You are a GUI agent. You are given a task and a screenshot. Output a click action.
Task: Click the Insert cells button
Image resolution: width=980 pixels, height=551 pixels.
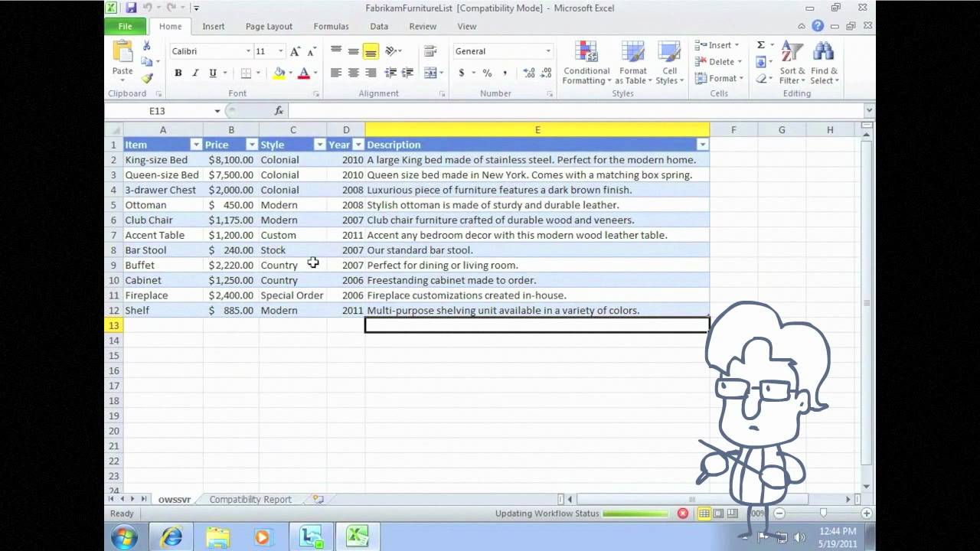point(718,45)
